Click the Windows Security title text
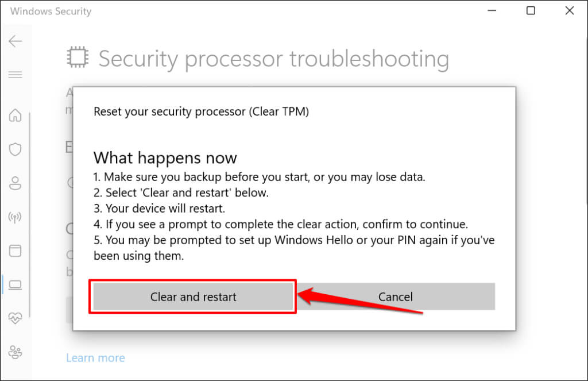Screen dimensions: 588x381 [51, 11]
